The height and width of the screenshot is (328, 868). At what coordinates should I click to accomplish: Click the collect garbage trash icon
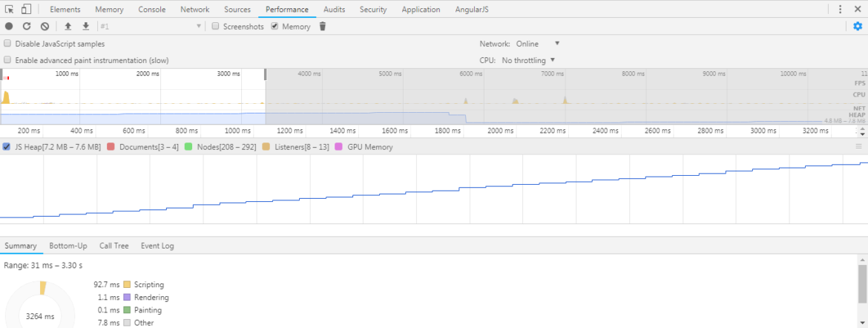322,27
